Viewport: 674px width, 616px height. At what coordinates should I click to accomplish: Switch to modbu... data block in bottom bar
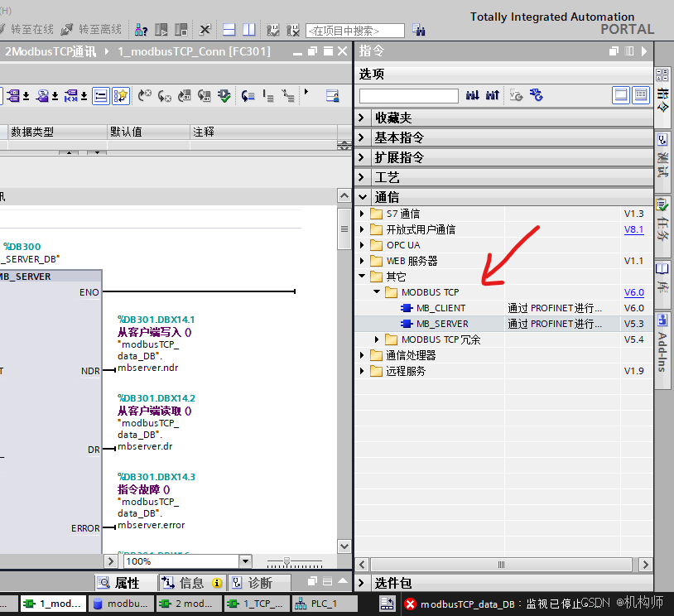pyautogui.click(x=121, y=604)
